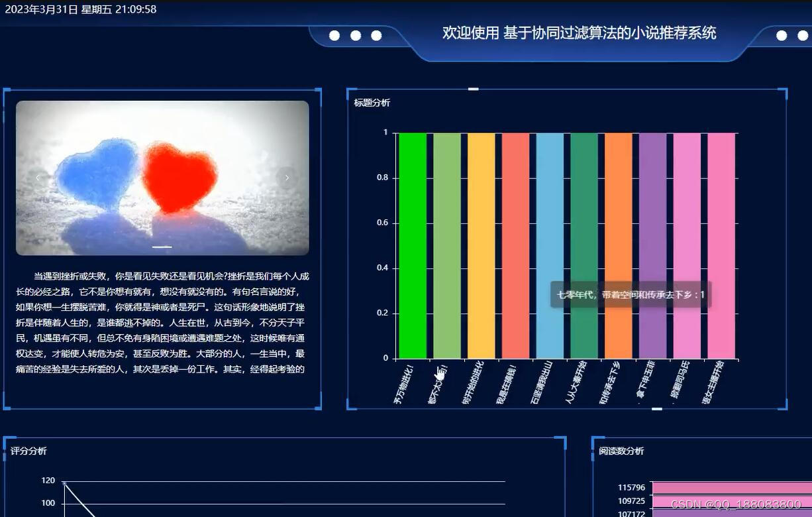
Task: Toggle the active slide marker under the hearts image
Action: tap(162, 246)
